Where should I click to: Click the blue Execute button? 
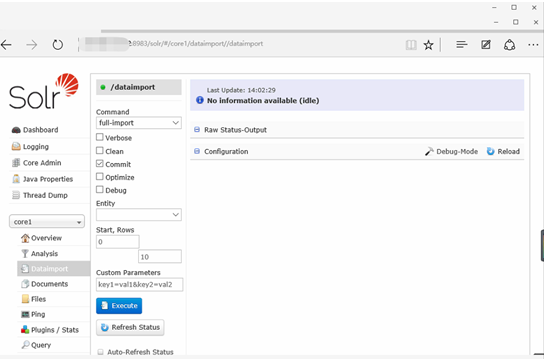tap(119, 306)
